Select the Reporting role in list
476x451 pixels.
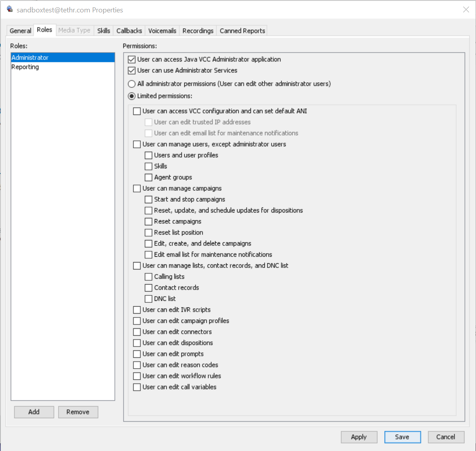[x=25, y=67]
